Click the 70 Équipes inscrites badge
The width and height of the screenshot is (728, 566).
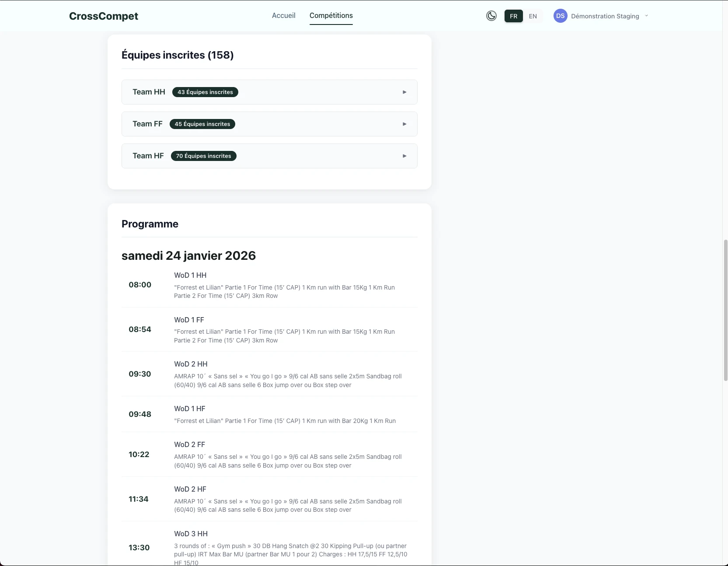pyautogui.click(x=203, y=156)
